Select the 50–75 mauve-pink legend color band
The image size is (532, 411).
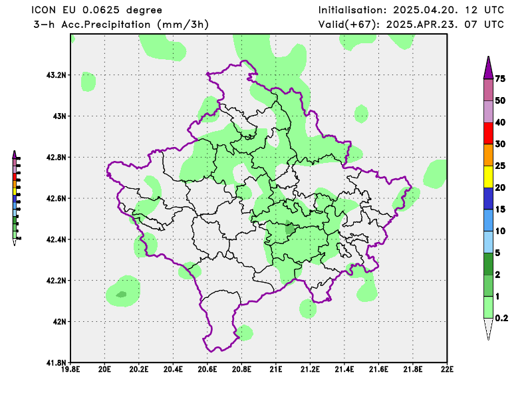(x=488, y=90)
